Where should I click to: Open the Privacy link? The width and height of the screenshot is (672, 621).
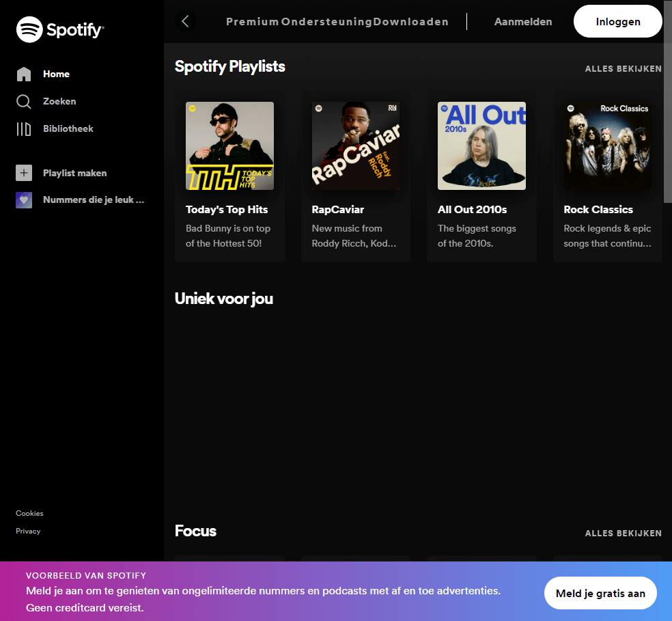tap(28, 531)
